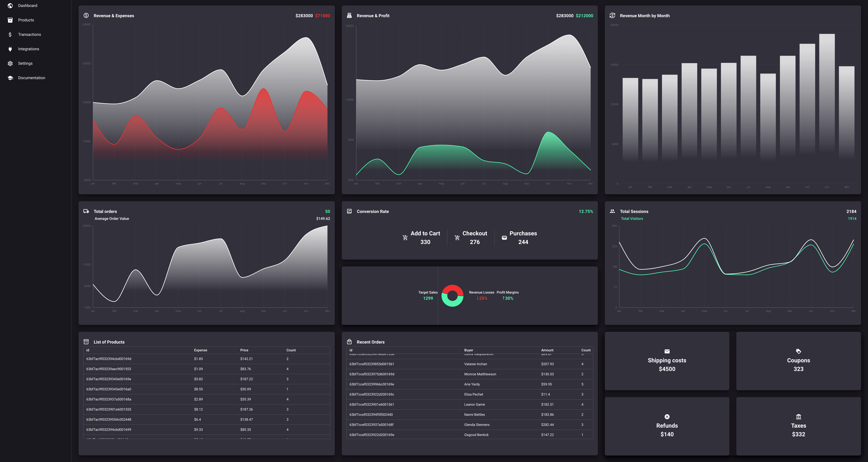Open Transactions from the sidebar menu

click(x=29, y=35)
